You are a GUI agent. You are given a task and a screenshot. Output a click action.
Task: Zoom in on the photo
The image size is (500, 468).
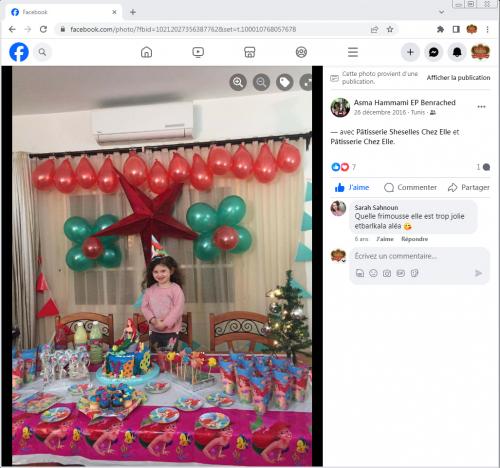click(238, 82)
